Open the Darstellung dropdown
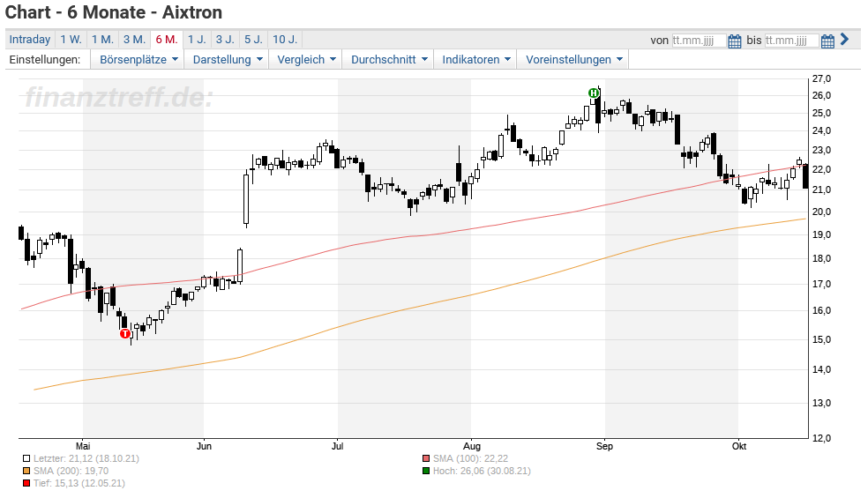 227,59
